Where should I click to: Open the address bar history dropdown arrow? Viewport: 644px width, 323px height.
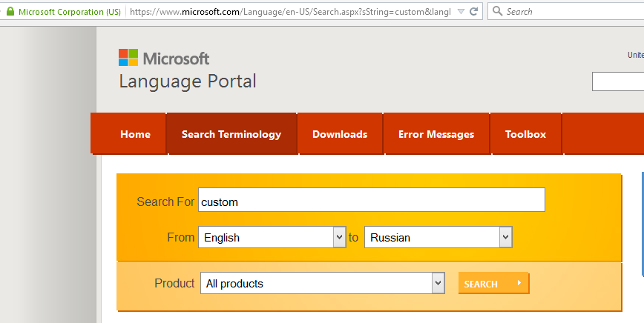461,11
